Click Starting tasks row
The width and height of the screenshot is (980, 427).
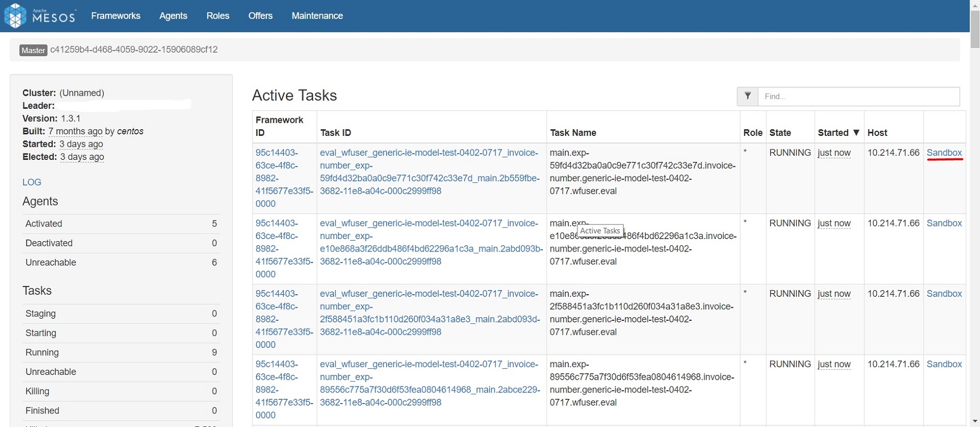point(121,333)
